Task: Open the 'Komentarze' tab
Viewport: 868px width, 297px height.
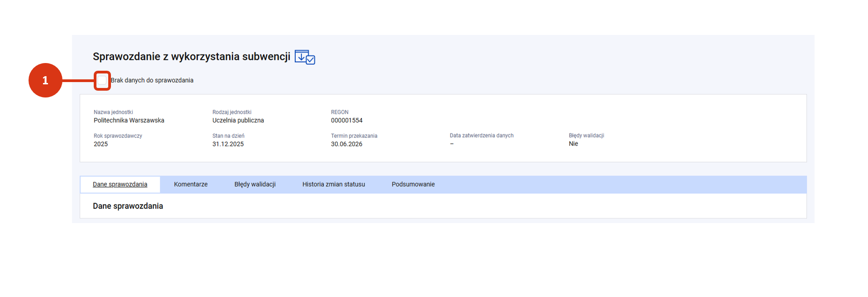Action: click(x=191, y=185)
